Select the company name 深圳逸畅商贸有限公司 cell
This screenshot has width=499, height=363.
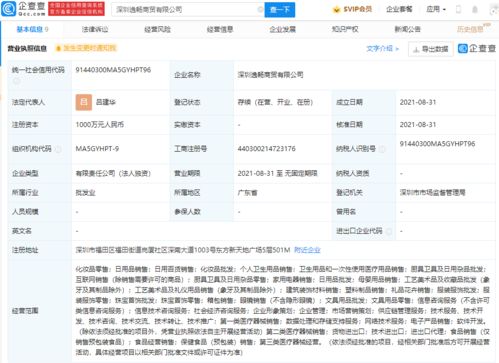click(270, 75)
